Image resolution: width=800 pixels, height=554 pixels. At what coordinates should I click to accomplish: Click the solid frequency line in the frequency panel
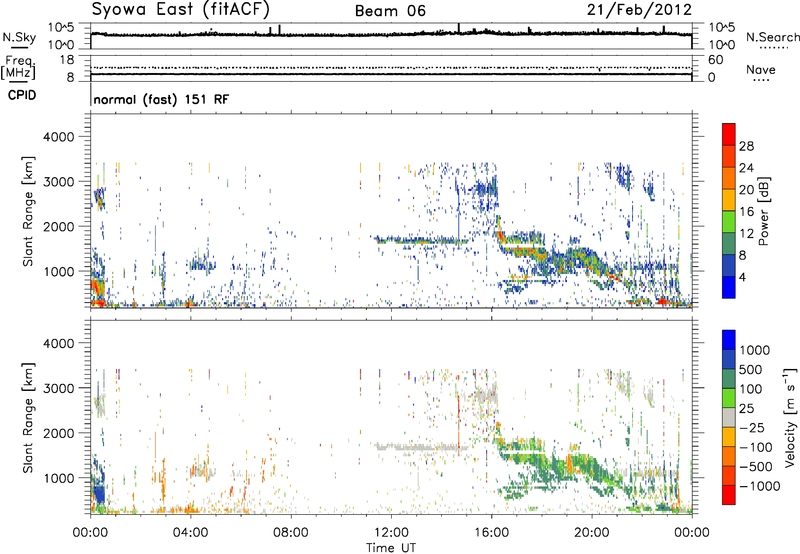[x=391, y=74]
